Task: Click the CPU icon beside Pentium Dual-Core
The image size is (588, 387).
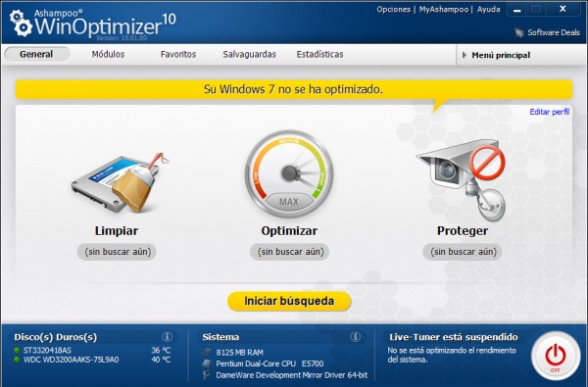Action: pyautogui.click(x=207, y=363)
